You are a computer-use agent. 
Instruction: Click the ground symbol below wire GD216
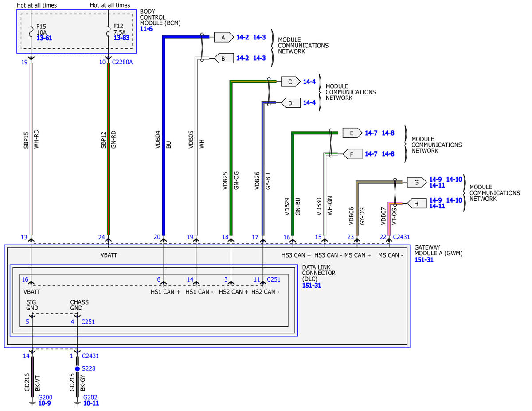31,403
